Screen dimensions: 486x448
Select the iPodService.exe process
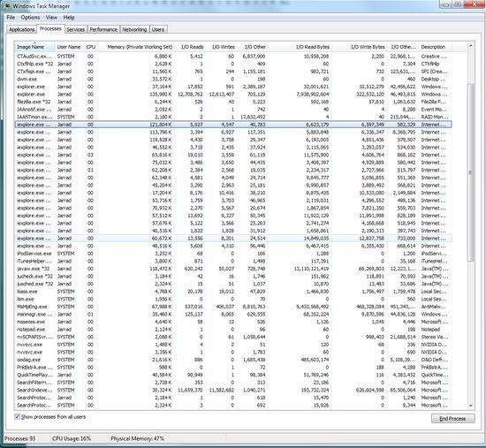233,254
